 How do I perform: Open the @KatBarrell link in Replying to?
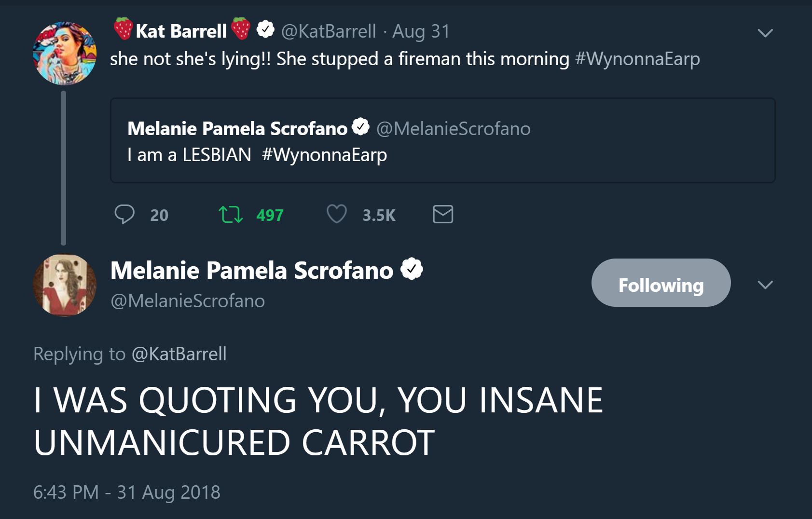(x=179, y=354)
